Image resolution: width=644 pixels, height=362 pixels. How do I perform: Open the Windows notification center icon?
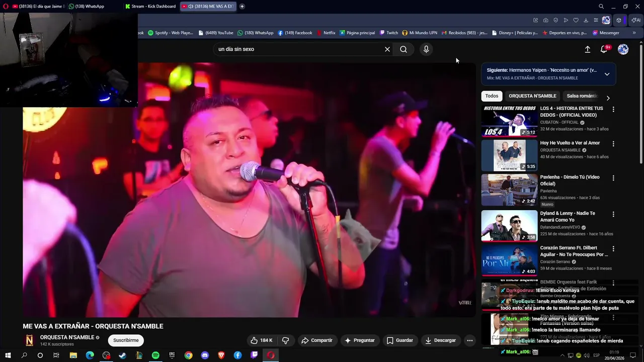coord(632,355)
